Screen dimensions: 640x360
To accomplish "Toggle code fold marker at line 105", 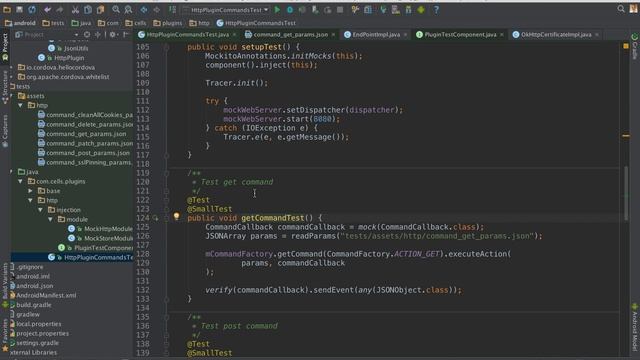I will coord(167,47).
